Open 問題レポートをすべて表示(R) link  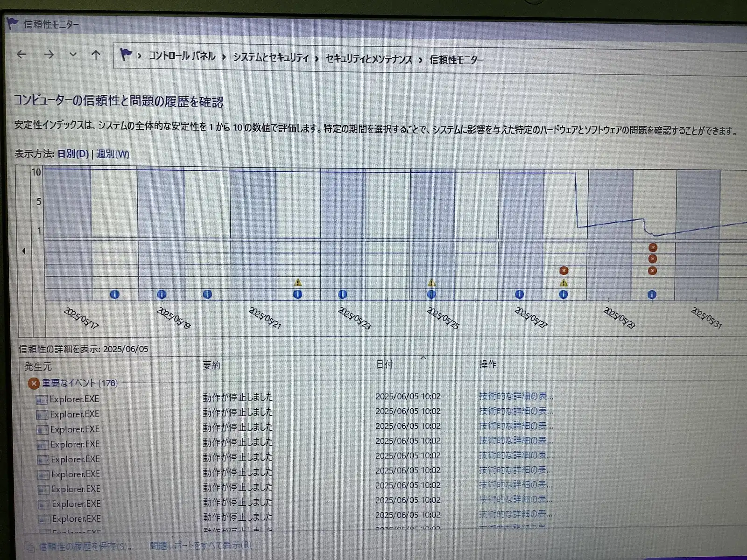click(x=201, y=545)
